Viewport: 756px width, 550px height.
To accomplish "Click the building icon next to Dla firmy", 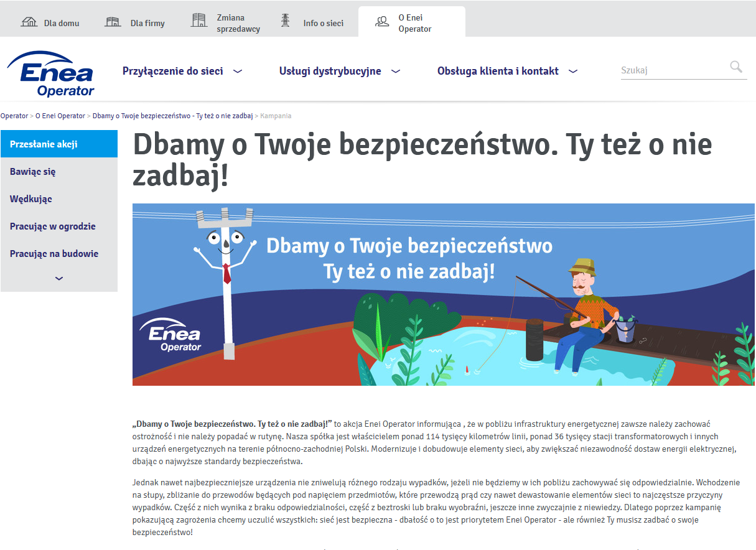I will click(113, 22).
